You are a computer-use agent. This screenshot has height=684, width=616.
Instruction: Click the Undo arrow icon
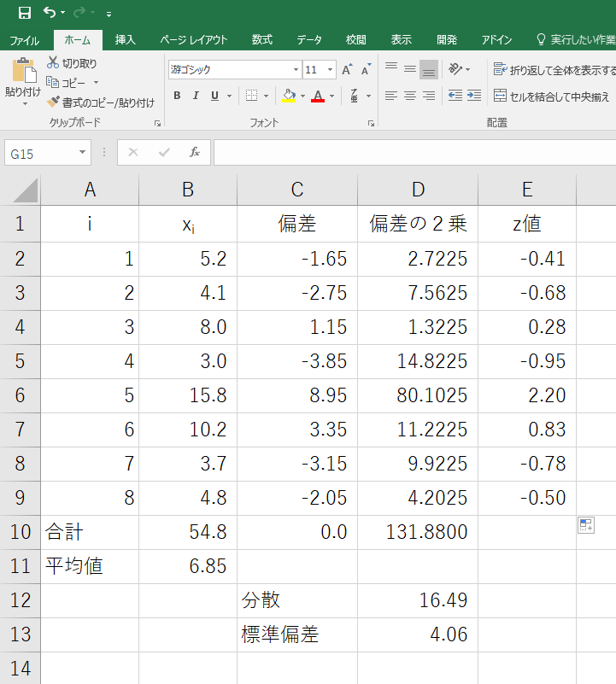(49, 13)
